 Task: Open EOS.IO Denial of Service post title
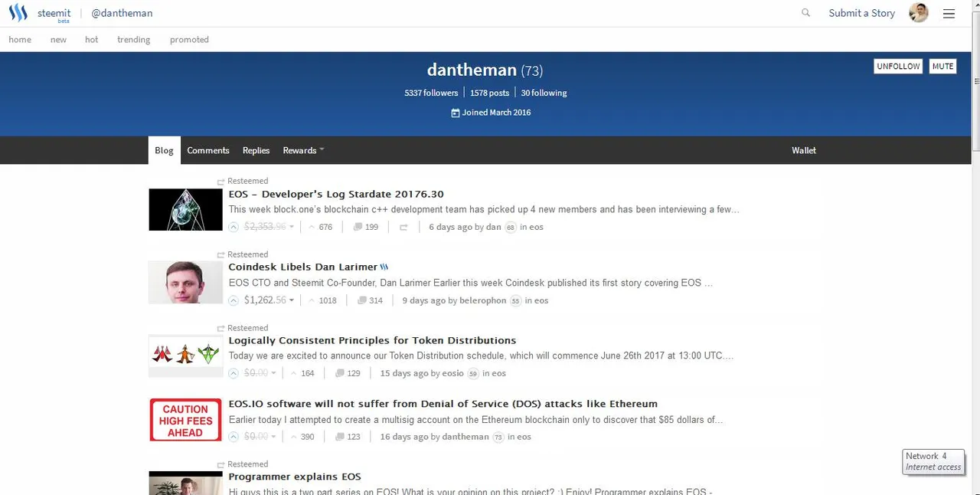tap(443, 404)
